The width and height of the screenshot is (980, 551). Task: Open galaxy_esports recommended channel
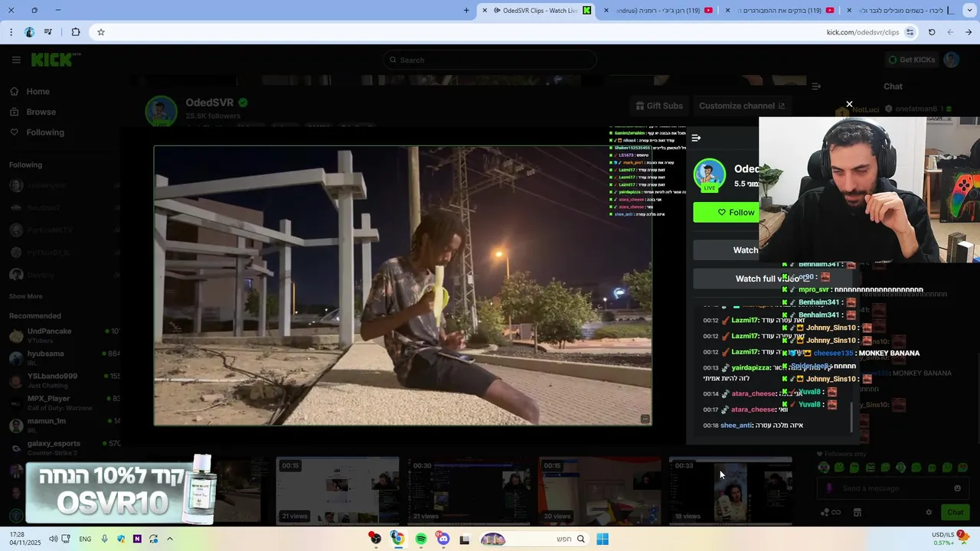[x=64, y=447]
